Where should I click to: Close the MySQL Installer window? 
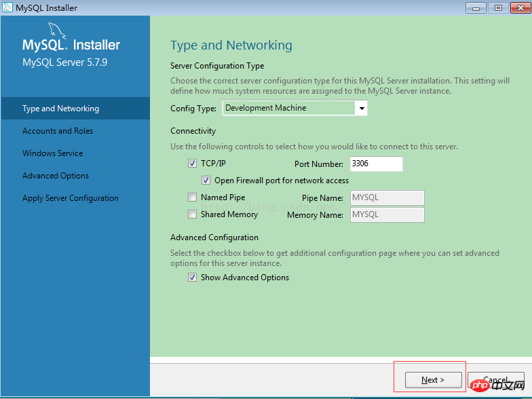pyautogui.click(x=521, y=8)
